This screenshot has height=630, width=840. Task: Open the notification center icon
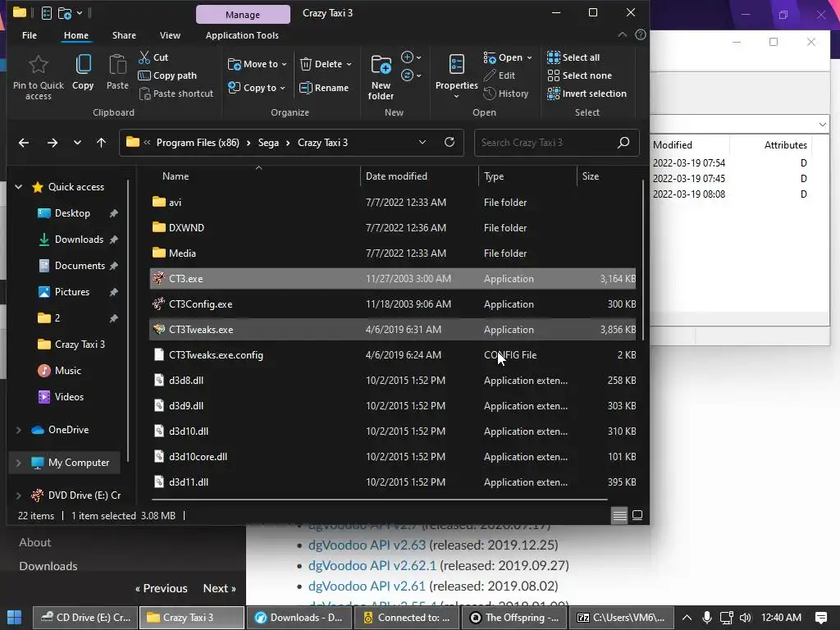pos(820,618)
